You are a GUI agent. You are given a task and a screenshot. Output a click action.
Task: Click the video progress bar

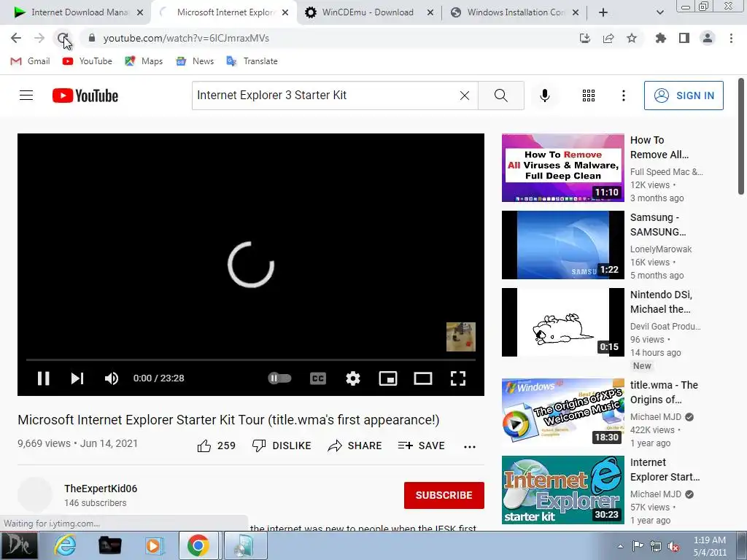[x=251, y=360]
